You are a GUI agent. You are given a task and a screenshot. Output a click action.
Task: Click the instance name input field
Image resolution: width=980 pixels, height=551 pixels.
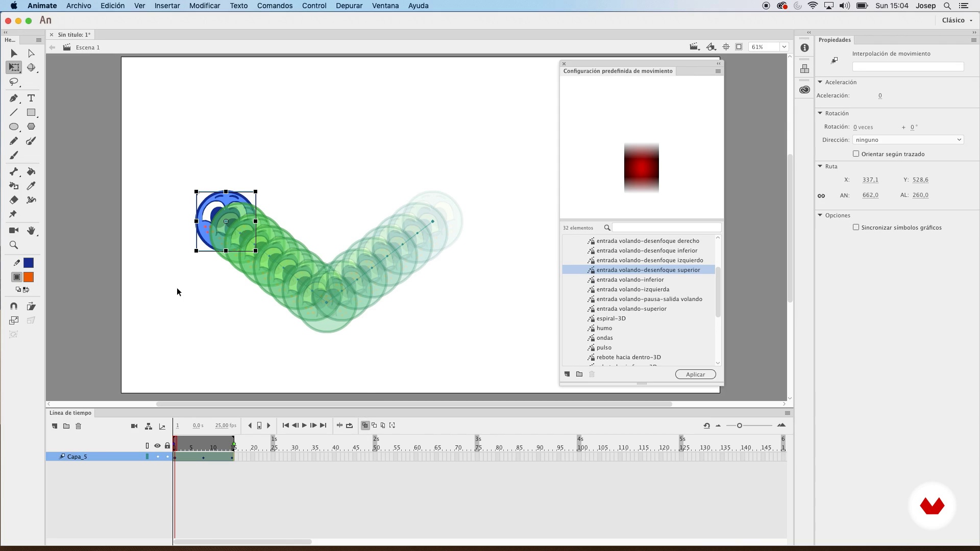(x=908, y=67)
